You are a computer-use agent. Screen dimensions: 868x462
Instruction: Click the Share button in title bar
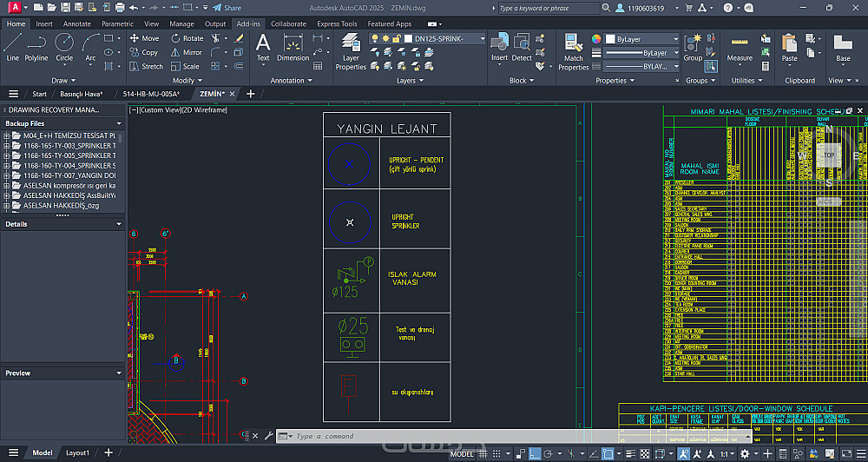point(226,8)
